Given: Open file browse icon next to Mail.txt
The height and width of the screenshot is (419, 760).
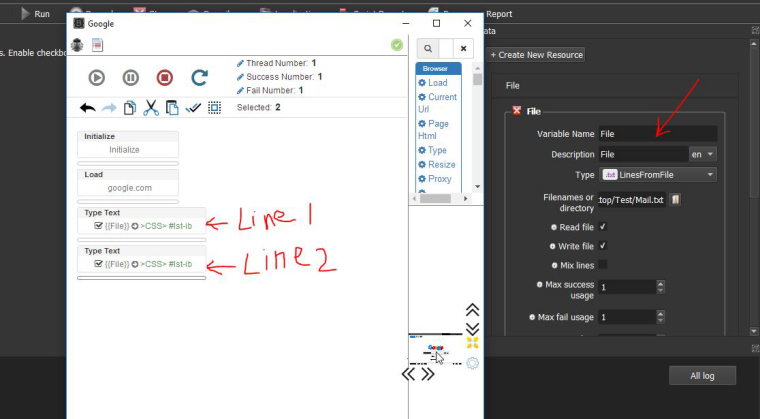Looking at the screenshot, I should click(675, 200).
